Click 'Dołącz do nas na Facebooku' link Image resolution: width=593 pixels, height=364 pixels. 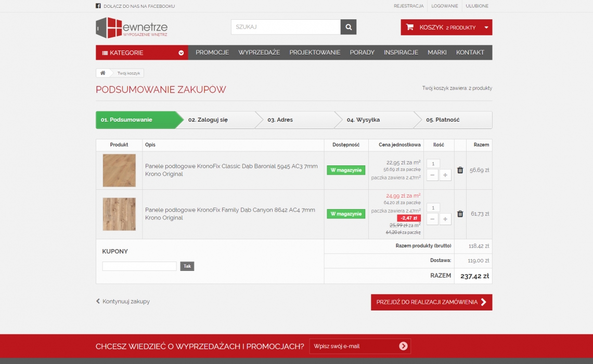click(x=139, y=6)
